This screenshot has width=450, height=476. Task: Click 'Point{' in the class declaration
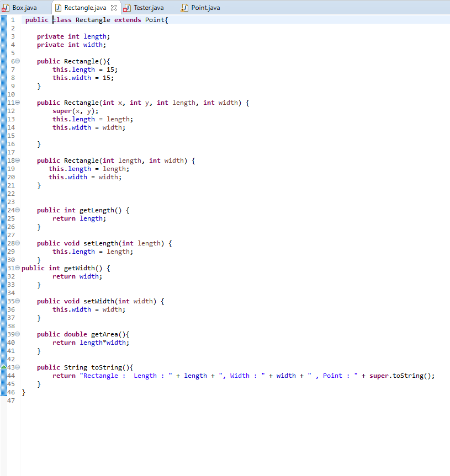click(156, 20)
